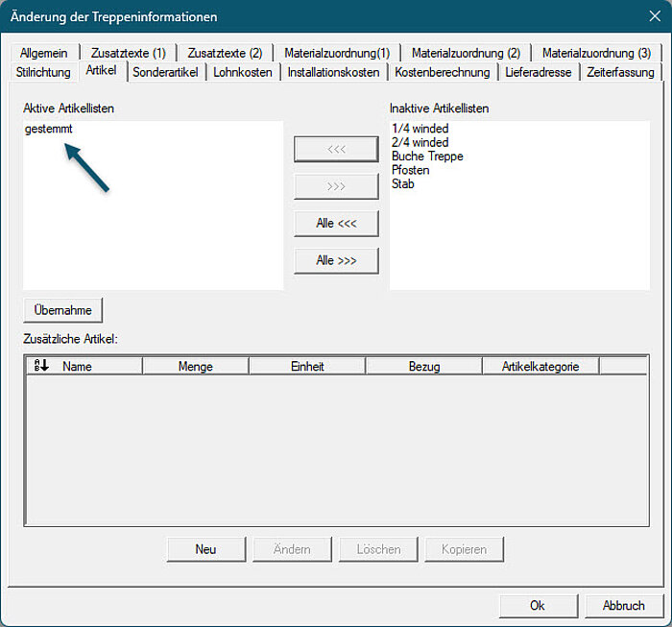
Task: Switch to the Sonderartikel tab
Action: tap(165, 72)
